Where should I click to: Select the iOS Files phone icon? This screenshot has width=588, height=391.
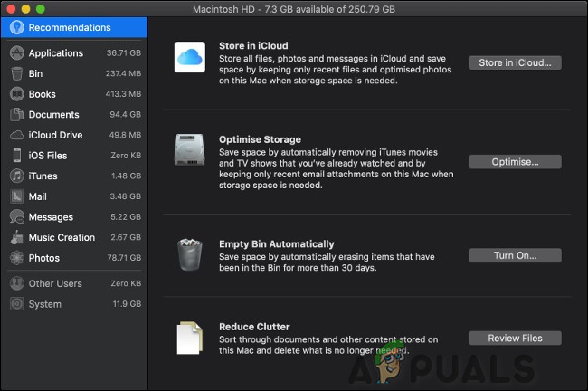click(x=16, y=156)
